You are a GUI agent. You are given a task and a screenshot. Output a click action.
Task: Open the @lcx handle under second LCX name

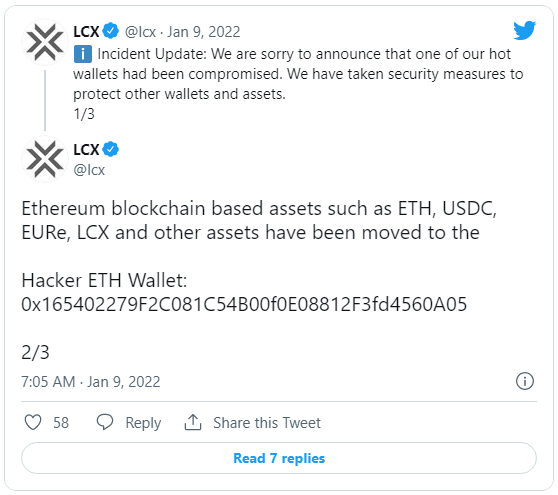(89, 170)
